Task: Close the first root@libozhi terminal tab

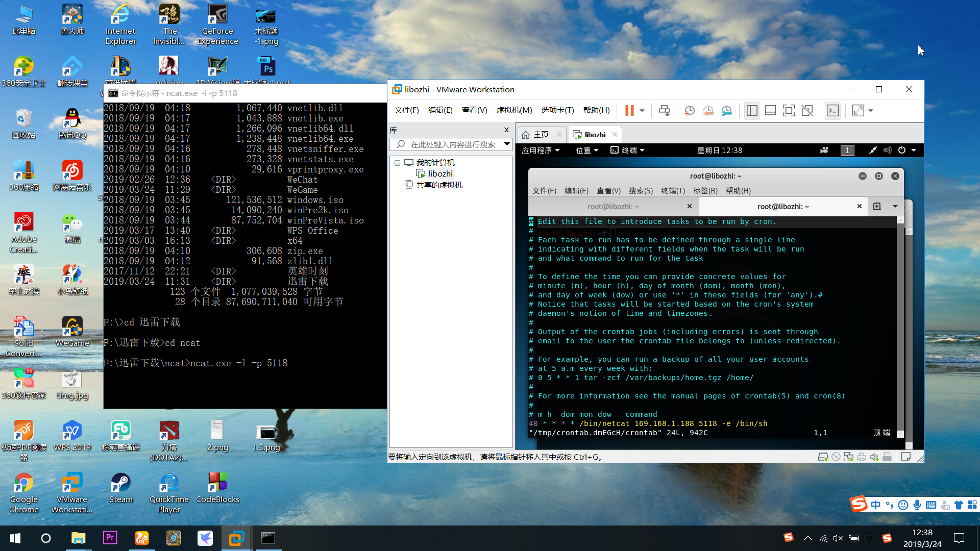Action: 690,206
